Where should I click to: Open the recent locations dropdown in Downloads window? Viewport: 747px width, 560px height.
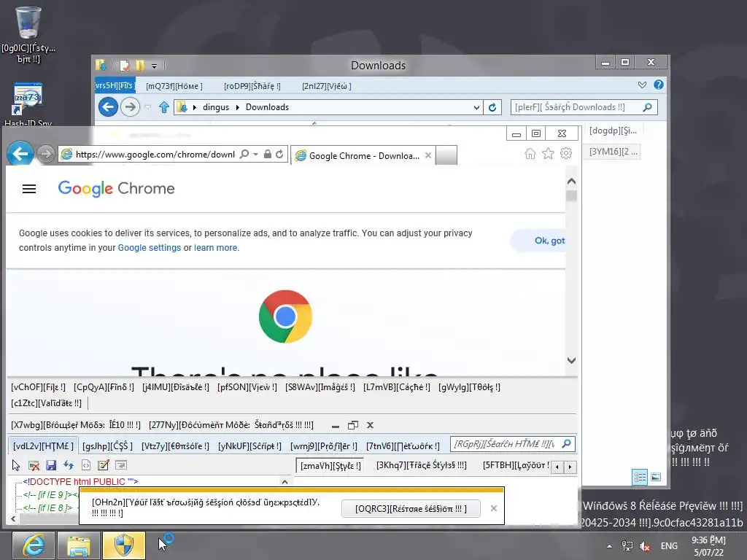(x=148, y=108)
